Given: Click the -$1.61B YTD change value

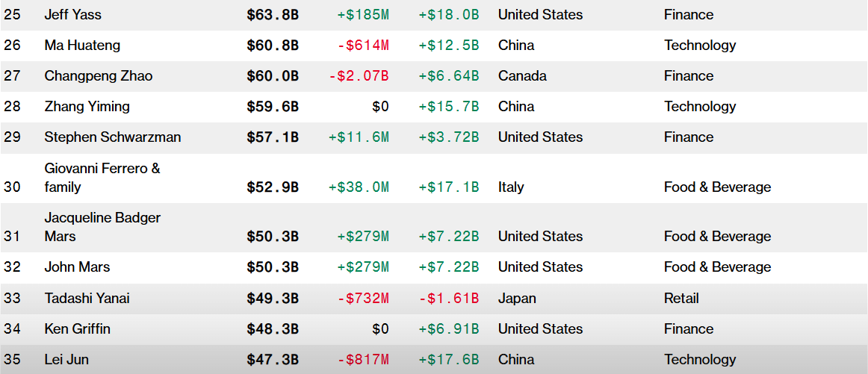Looking at the screenshot, I should coord(448,299).
